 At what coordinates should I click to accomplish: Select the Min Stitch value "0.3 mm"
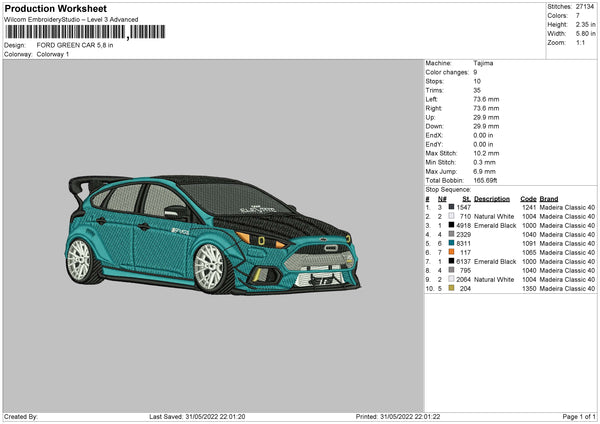(x=484, y=162)
